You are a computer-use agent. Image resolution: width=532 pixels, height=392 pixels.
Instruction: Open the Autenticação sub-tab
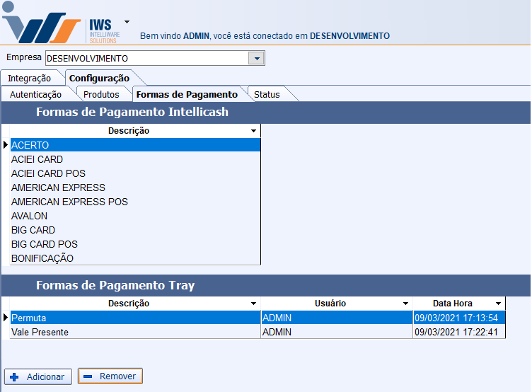35,94
